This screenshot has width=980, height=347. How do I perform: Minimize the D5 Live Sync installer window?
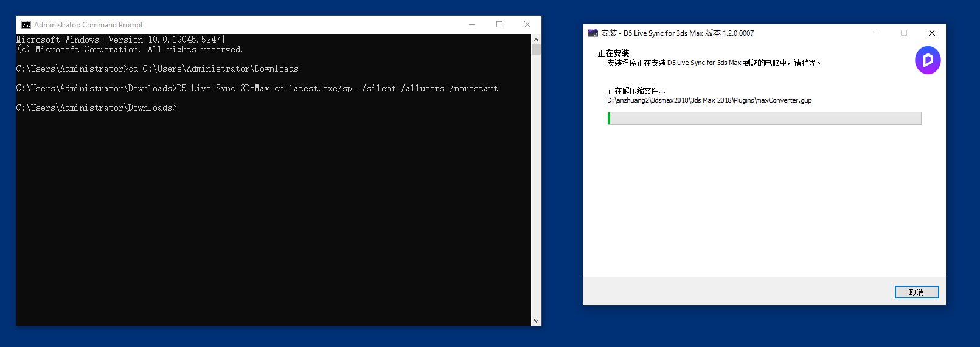[x=877, y=33]
